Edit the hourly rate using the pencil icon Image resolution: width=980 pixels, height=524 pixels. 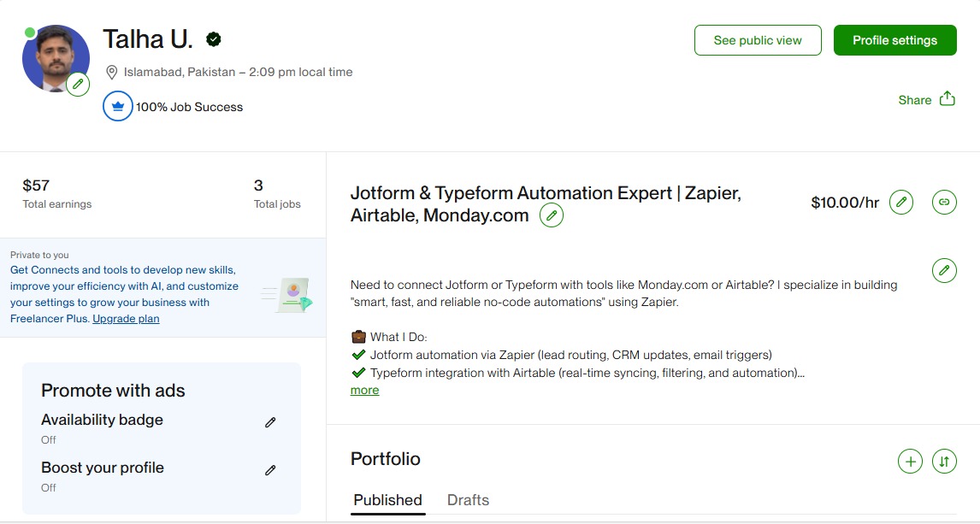[900, 202]
